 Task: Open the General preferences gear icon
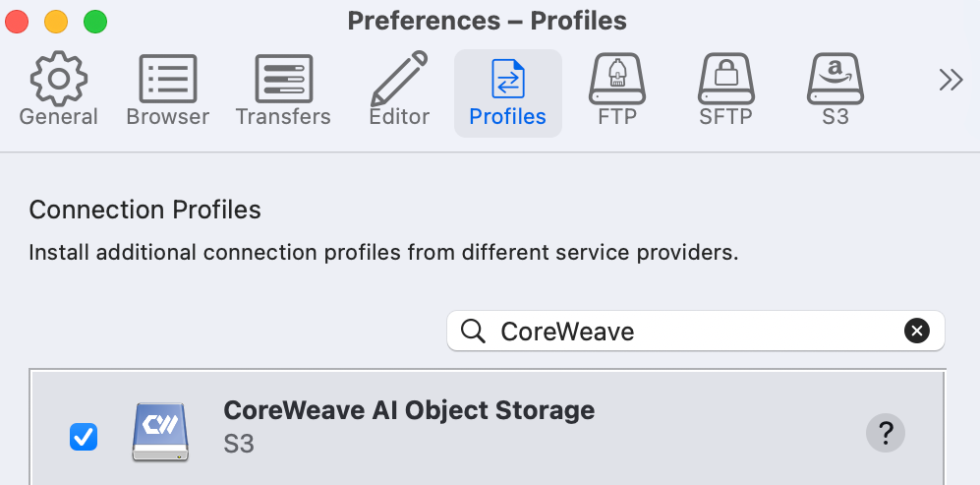[59, 79]
